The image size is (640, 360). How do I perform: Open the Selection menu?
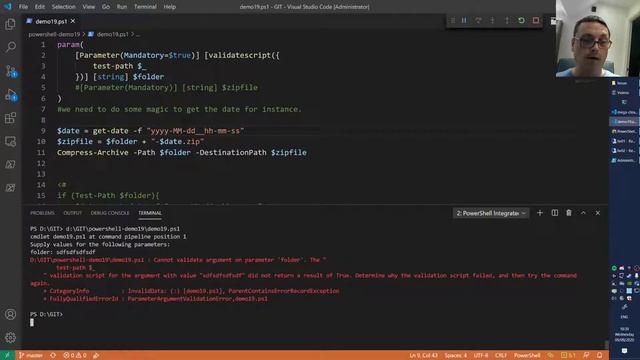click(63, 7)
